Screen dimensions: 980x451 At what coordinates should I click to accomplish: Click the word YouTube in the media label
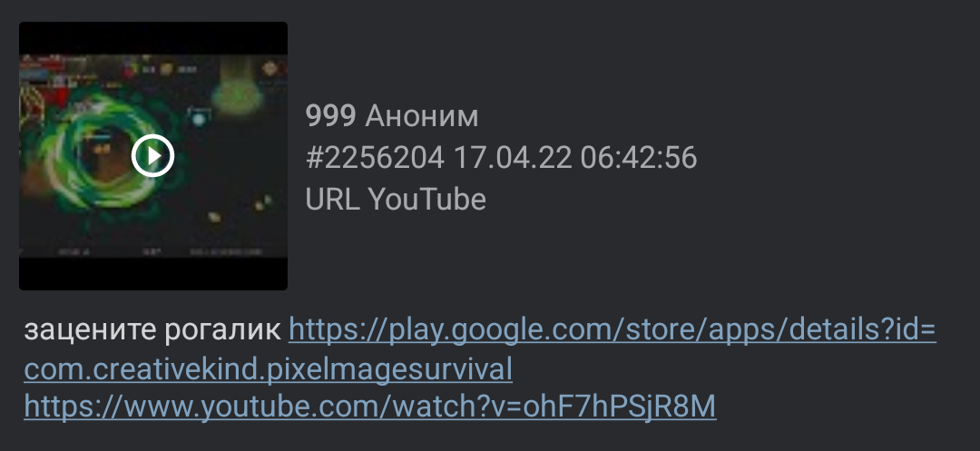tap(426, 200)
